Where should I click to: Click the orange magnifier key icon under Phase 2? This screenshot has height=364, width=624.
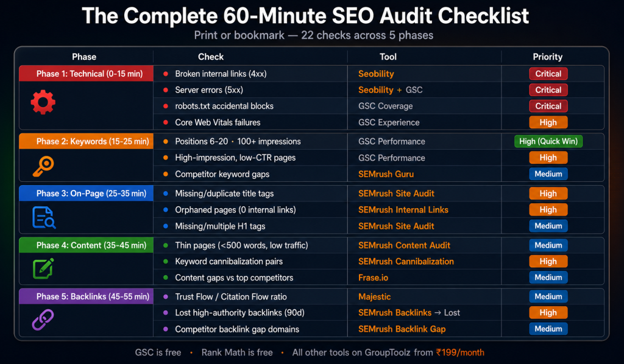click(43, 166)
